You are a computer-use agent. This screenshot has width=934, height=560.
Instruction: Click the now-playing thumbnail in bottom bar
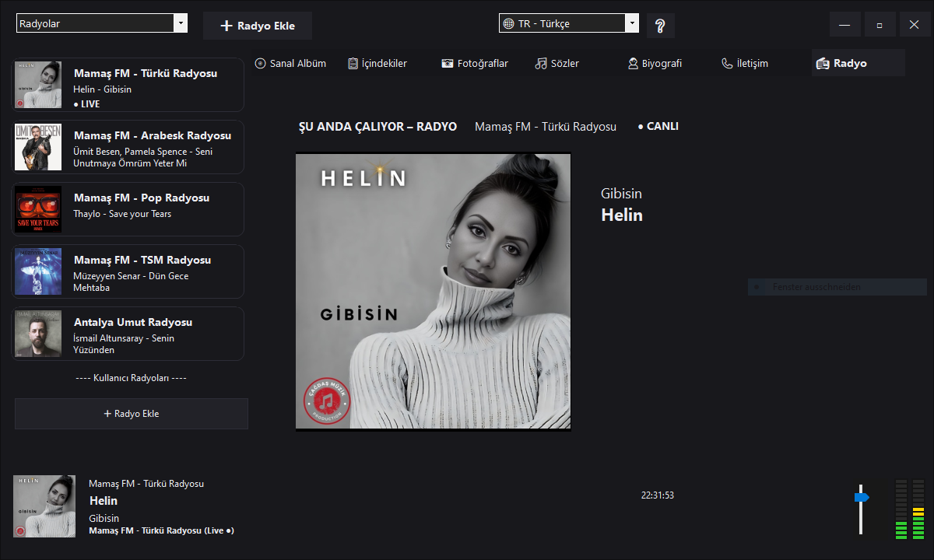pos(44,506)
